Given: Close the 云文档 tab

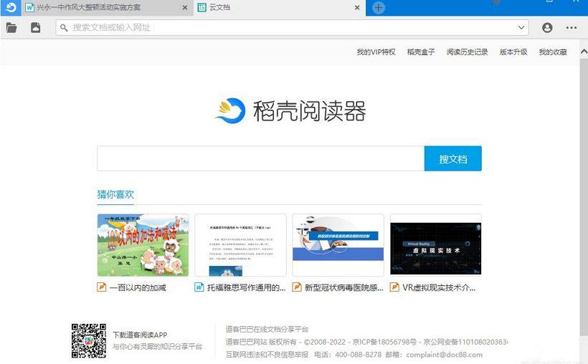Looking at the screenshot, I should pos(357,7).
